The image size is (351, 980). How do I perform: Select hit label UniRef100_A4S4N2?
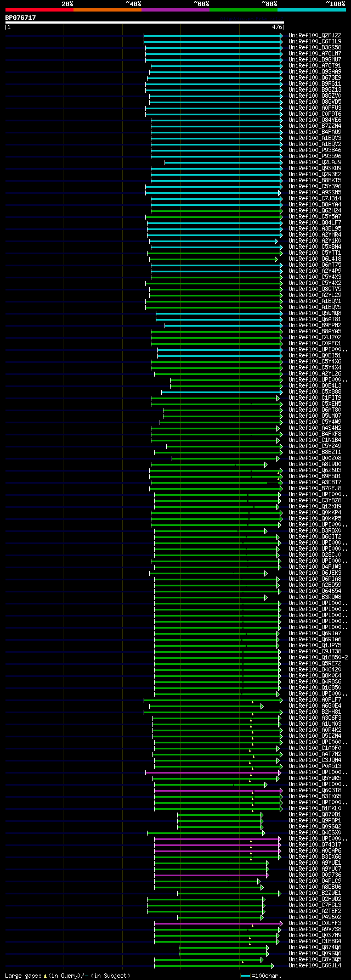(x=315, y=428)
